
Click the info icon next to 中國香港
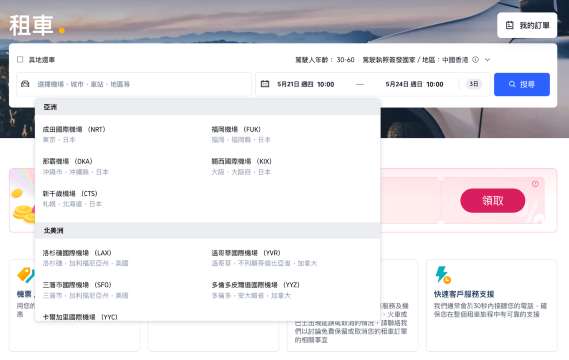click(x=475, y=60)
